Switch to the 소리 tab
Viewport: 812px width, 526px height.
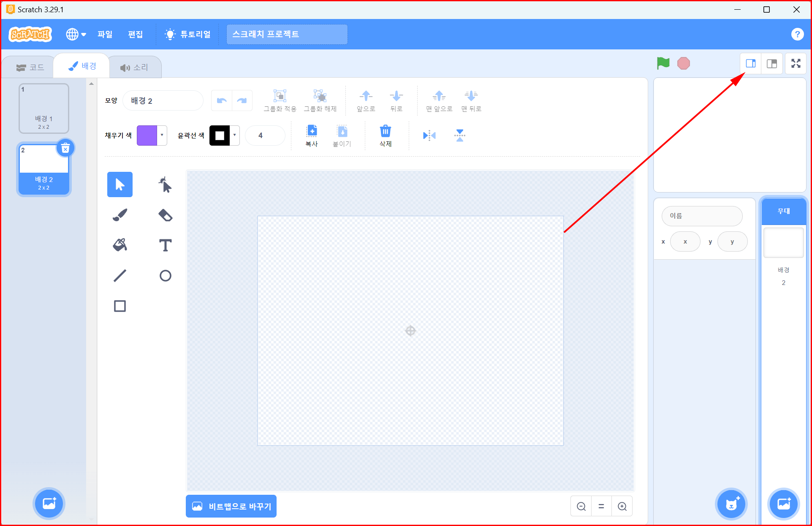coord(134,68)
